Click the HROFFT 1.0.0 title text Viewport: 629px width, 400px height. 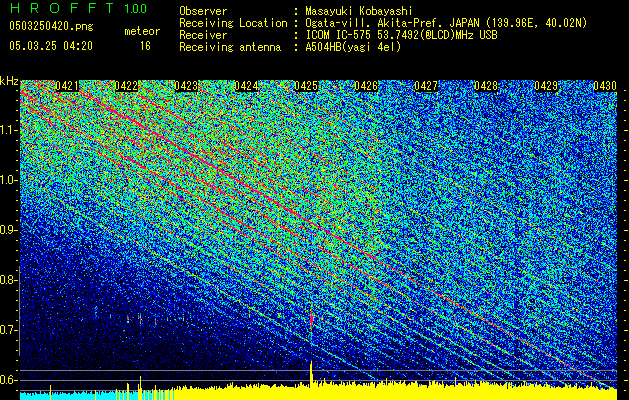[78, 8]
